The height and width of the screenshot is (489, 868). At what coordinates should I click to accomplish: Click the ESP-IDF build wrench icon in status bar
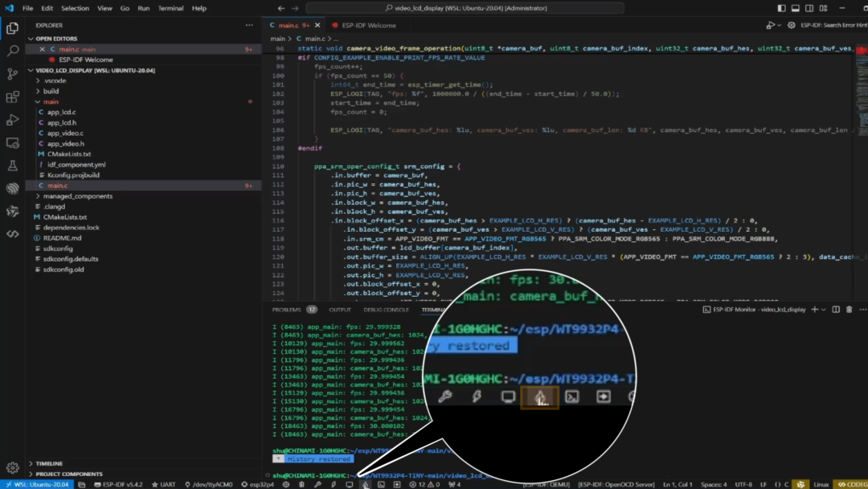317,484
